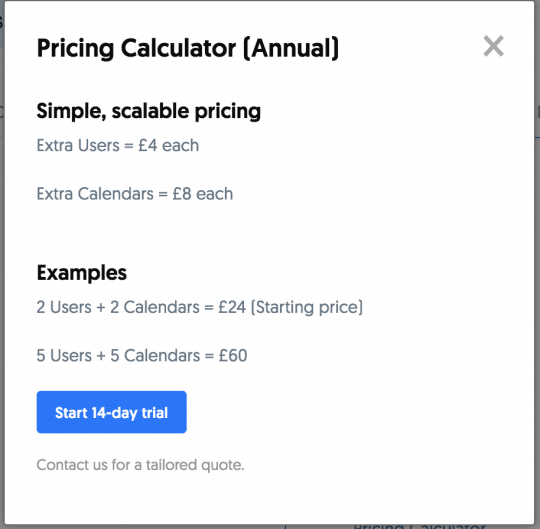
Task: Select the Extra Users pricing line
Action: pos(118,145)
